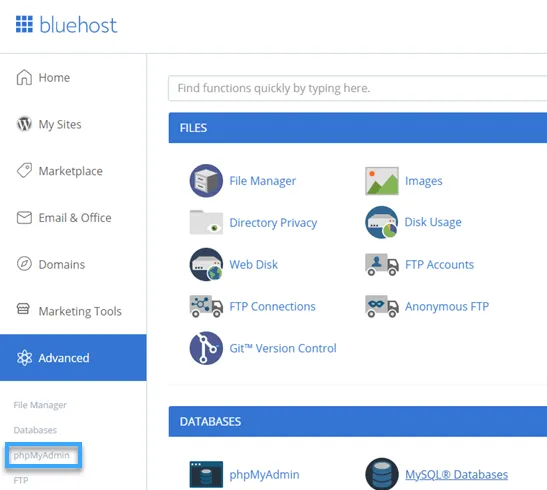Screen dimensions: 547x490
Task: Click the Marketing Tools storefront icon
Action: 23,309
